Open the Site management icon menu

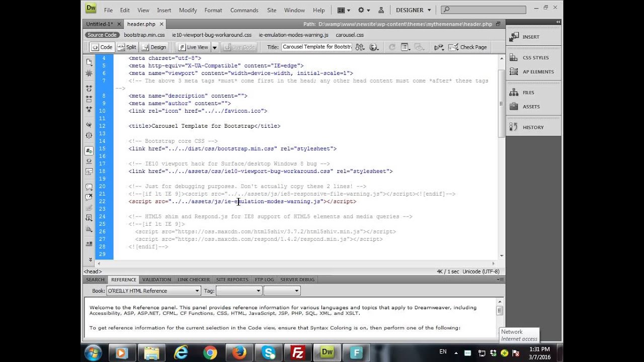(x=381, y=10)
